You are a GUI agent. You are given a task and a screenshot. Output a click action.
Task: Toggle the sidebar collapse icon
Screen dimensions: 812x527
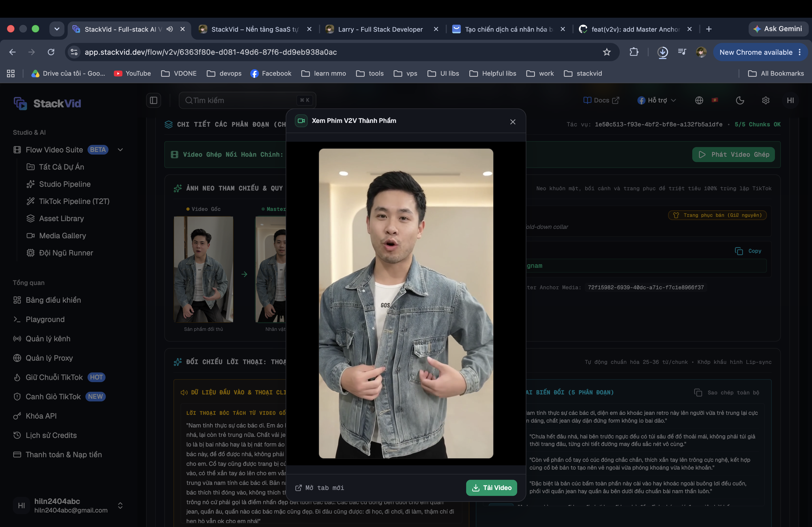(x=154, y=100)
